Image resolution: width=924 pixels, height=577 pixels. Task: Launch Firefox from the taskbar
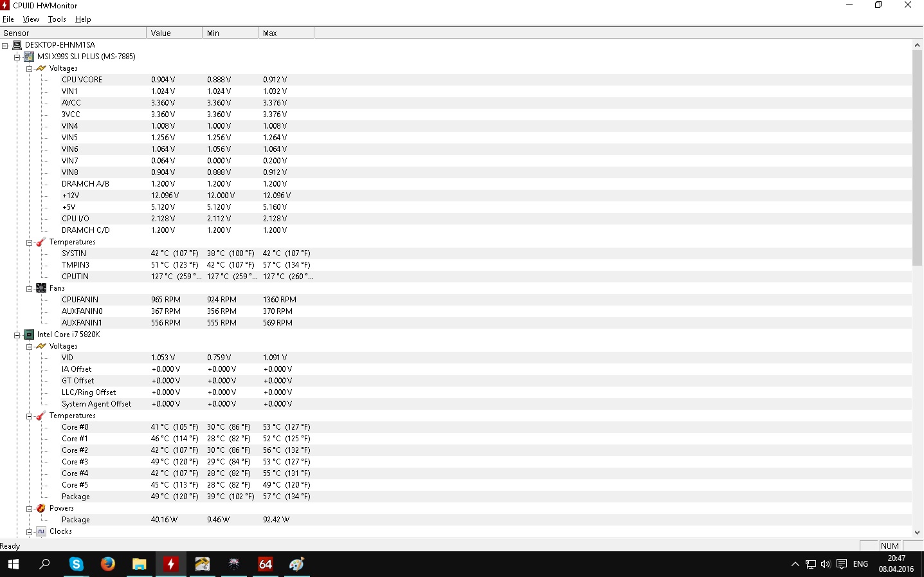[x=107, y=564]
